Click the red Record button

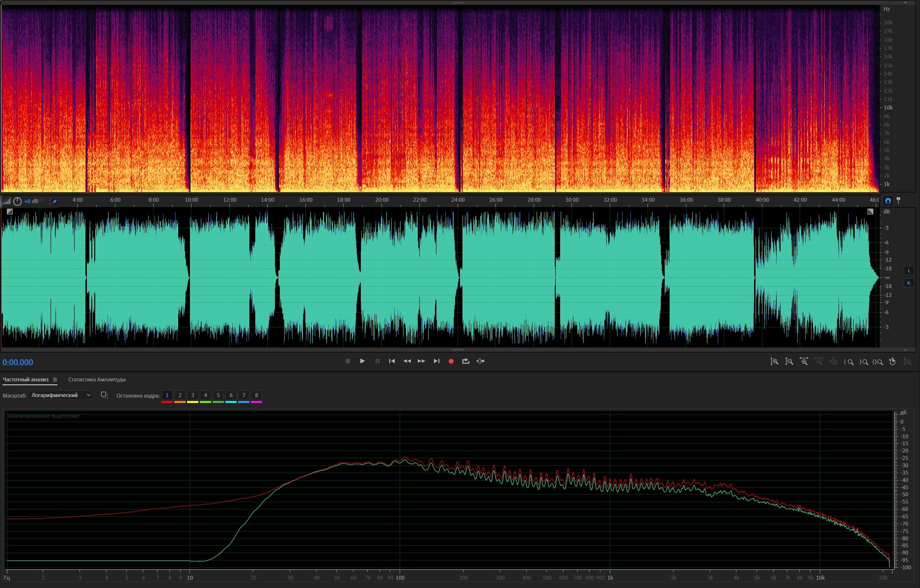pyautogui.click(x=451, y=361)
